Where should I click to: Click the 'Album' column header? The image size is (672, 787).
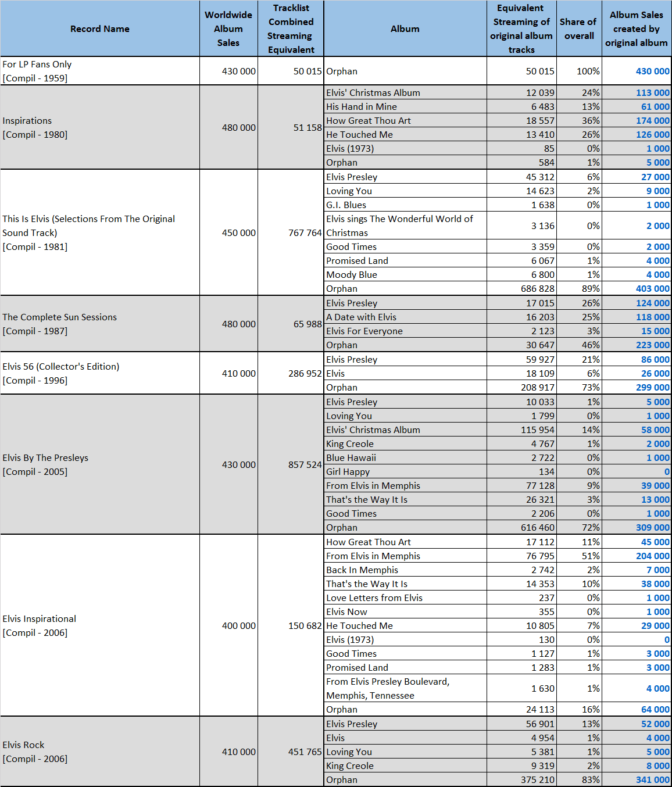point(405,28)
